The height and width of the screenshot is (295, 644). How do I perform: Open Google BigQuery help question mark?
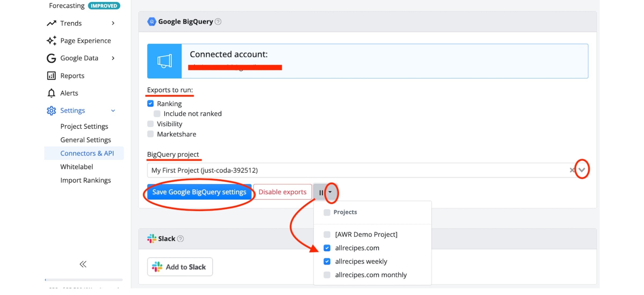click(218, 21)
